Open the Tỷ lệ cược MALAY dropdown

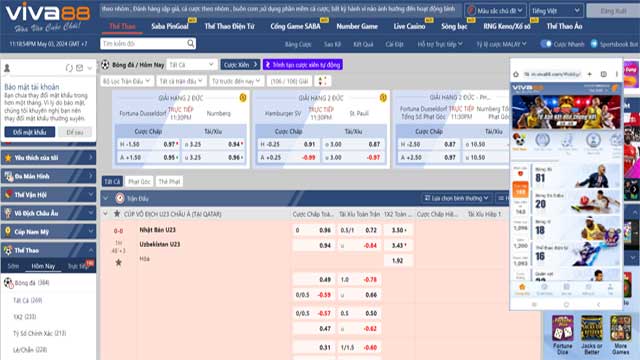click(501, 44)
